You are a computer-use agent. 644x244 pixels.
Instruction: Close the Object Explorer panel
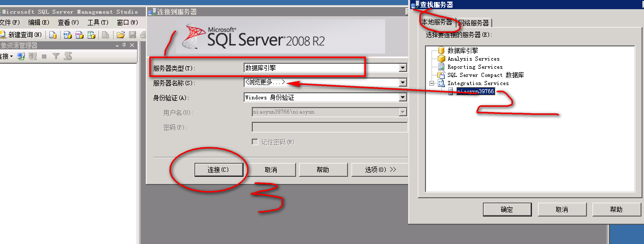click(x=132, y=45)
